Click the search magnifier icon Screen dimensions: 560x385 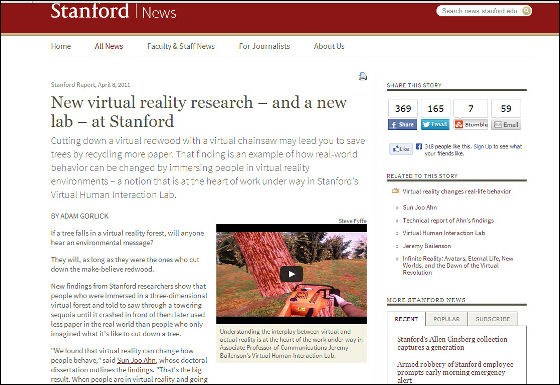[x=526, y=11]
